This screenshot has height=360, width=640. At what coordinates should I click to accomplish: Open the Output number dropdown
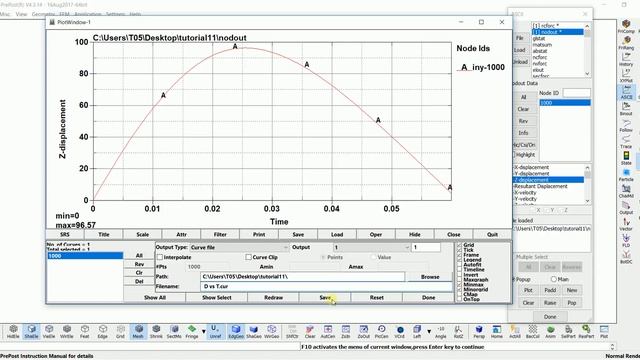click(x=371, y=247)
